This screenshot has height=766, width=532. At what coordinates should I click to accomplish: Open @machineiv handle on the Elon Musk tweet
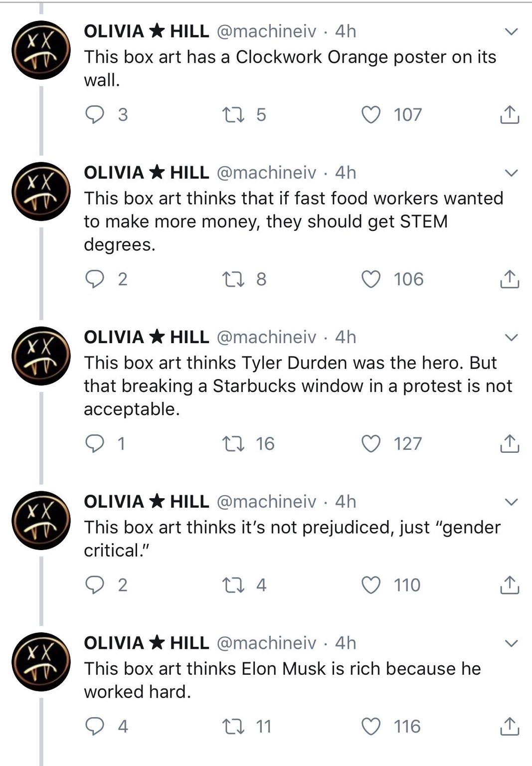[266, 643]
